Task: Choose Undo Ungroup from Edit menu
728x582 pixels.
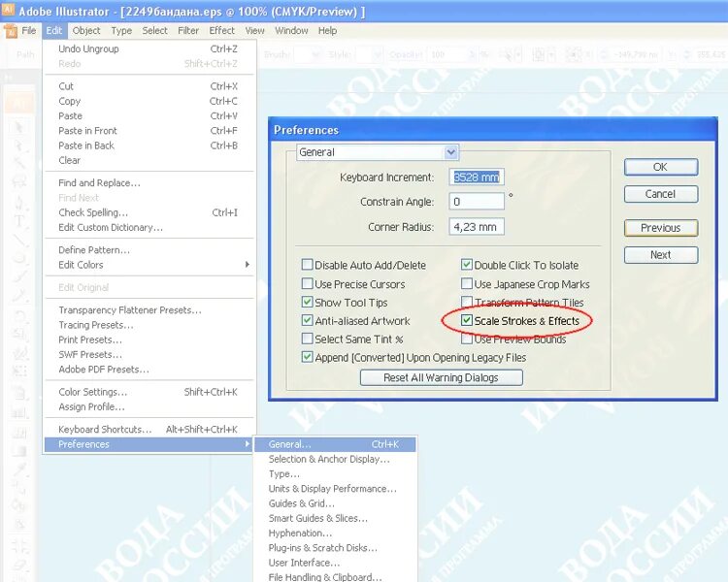Action: point(149,48)
